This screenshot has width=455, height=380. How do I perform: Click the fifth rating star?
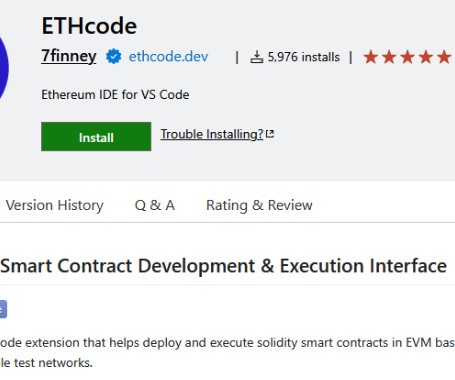pyautogui.click(x=444, y=57)
